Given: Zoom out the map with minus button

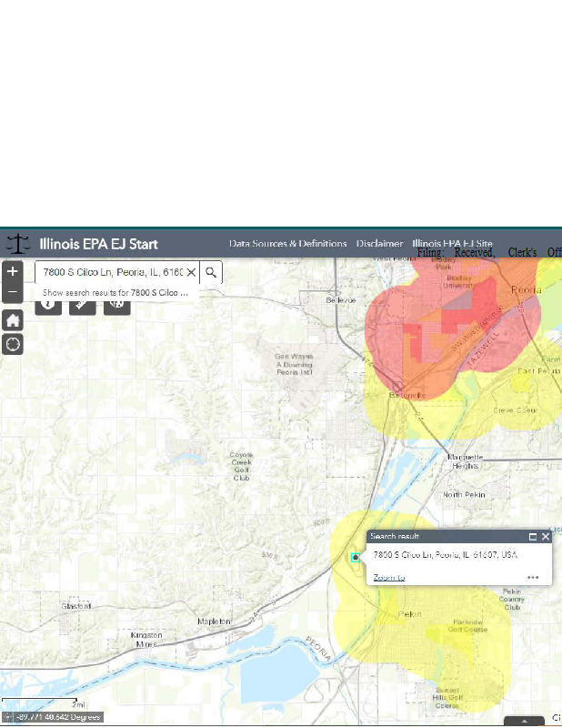Looking at the screenshot, I should [13, 292].
